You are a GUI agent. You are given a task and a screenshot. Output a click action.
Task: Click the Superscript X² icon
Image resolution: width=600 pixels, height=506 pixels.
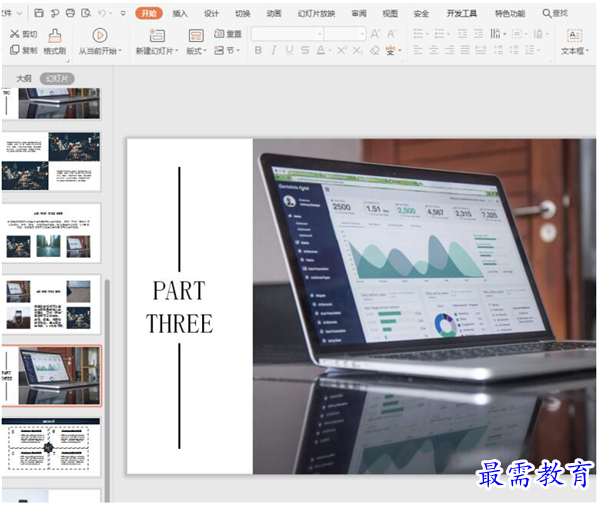pyautogui.click(x=341, y=50)
